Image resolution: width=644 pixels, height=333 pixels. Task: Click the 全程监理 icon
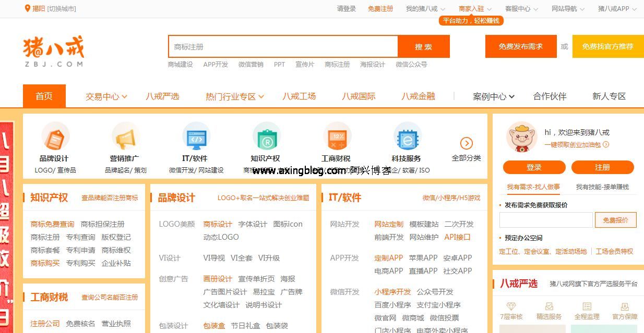coord(587,306)
